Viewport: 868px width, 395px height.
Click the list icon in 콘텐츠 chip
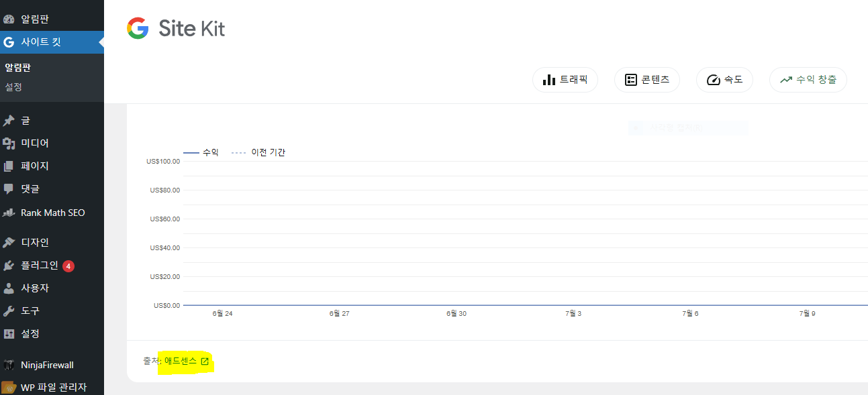630,80
